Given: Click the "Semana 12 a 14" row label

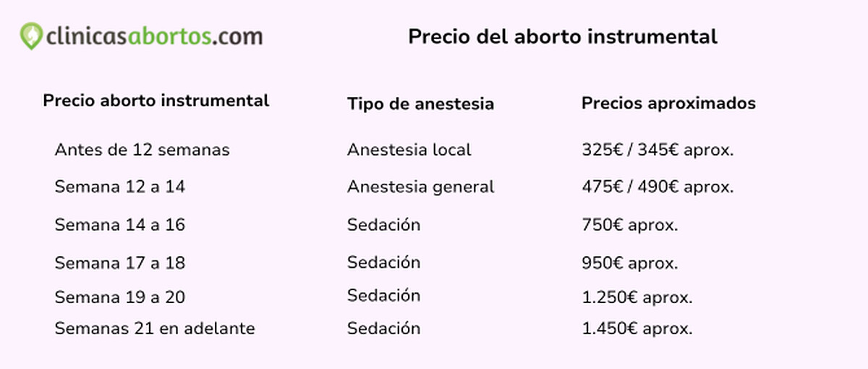Looking at the screenshot, I should click(x=119, y=187).
